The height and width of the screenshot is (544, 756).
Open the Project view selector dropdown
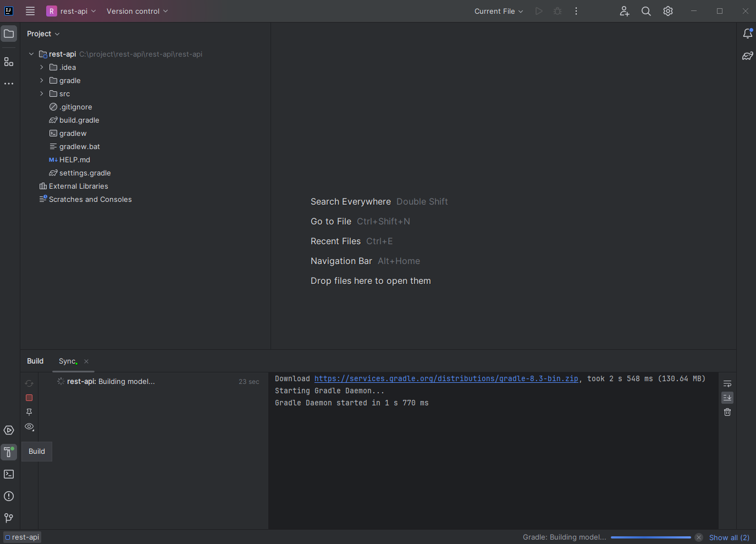coord(43,34)
